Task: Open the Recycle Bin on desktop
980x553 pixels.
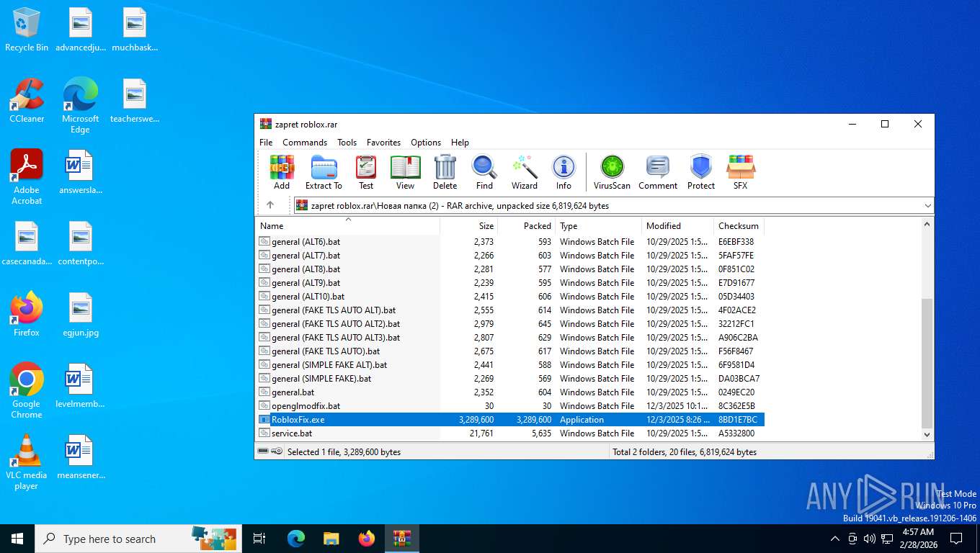Action: pos(27,30)
